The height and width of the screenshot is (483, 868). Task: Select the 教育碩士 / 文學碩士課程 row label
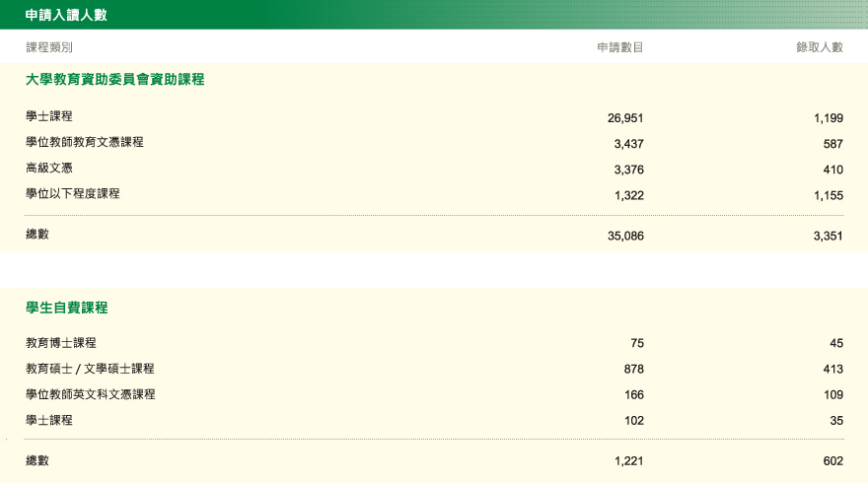90,369
